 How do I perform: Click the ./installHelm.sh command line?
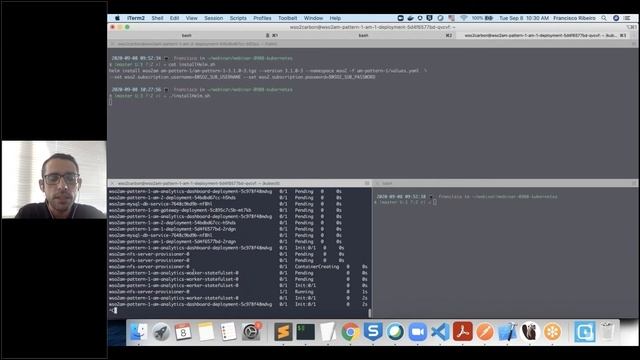tap(160, 96)
